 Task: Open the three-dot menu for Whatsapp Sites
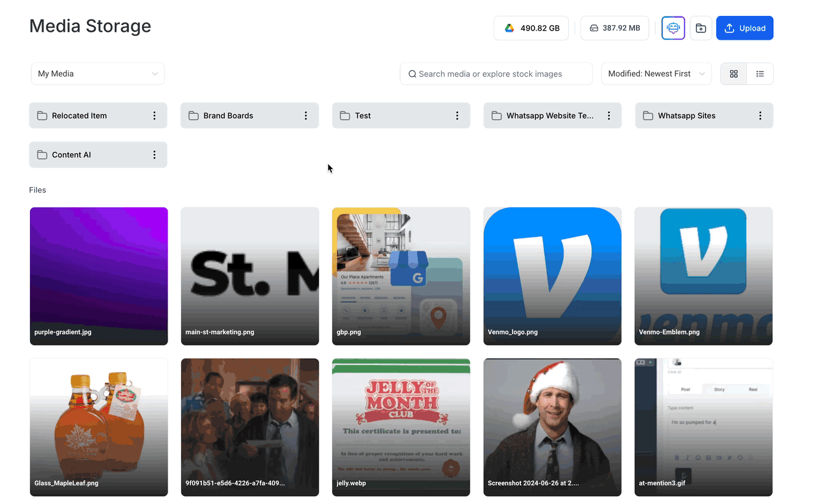(x=760, y=116)
